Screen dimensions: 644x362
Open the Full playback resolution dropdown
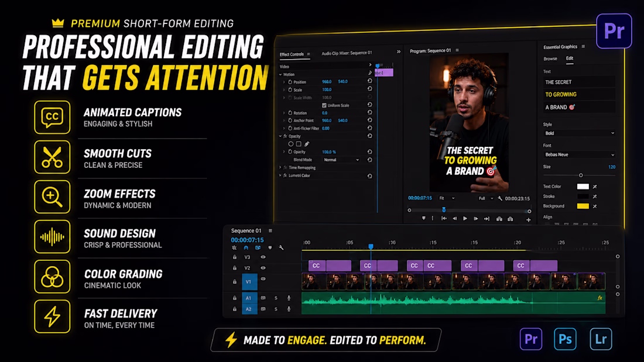tap(486, 198)
